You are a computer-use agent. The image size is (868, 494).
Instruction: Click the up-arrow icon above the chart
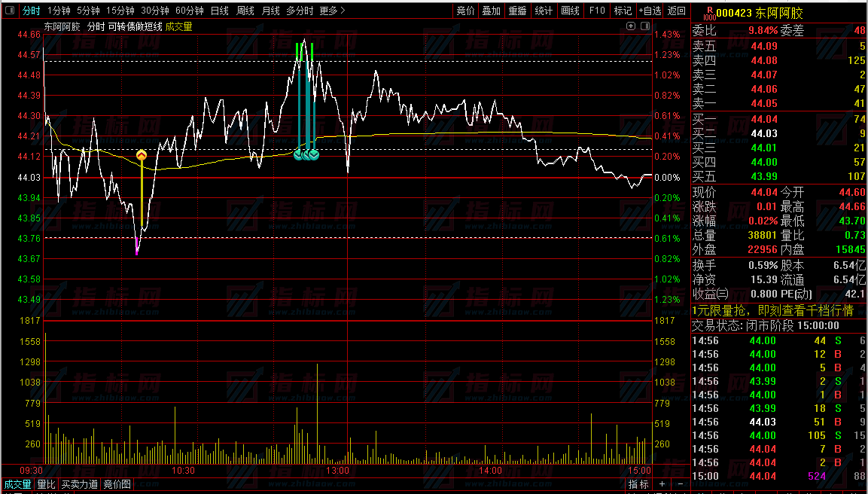tap(631, 26)
